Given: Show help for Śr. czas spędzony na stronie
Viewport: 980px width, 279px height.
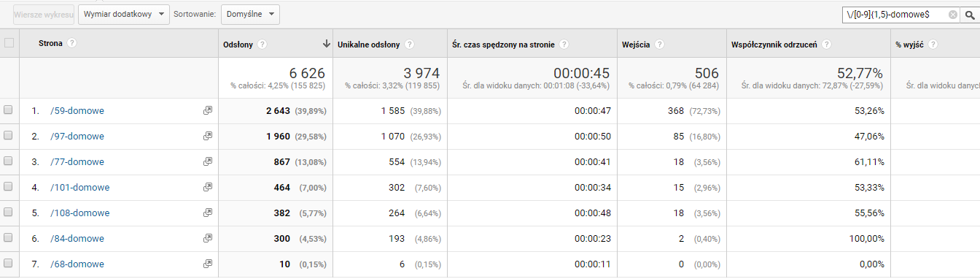Looking at the screenshot, I should coord(564,45).
